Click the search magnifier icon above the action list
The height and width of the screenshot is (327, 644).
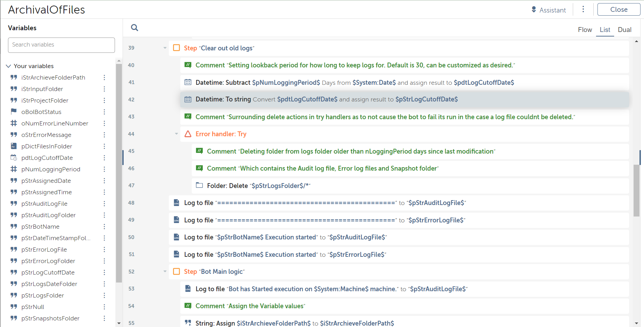click(134, 28)
